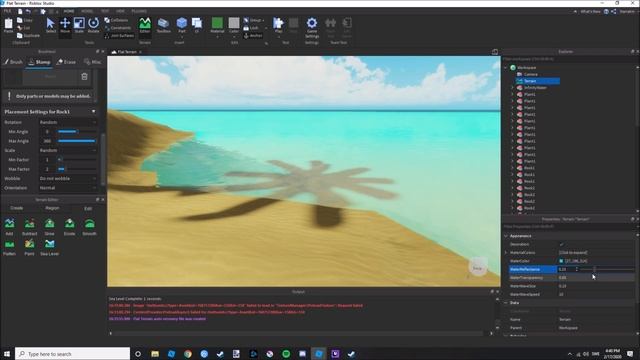The height and width of the screenshot is (360, 640).
Task: Collapse the Workspace tree node
Action: [506, 67]
